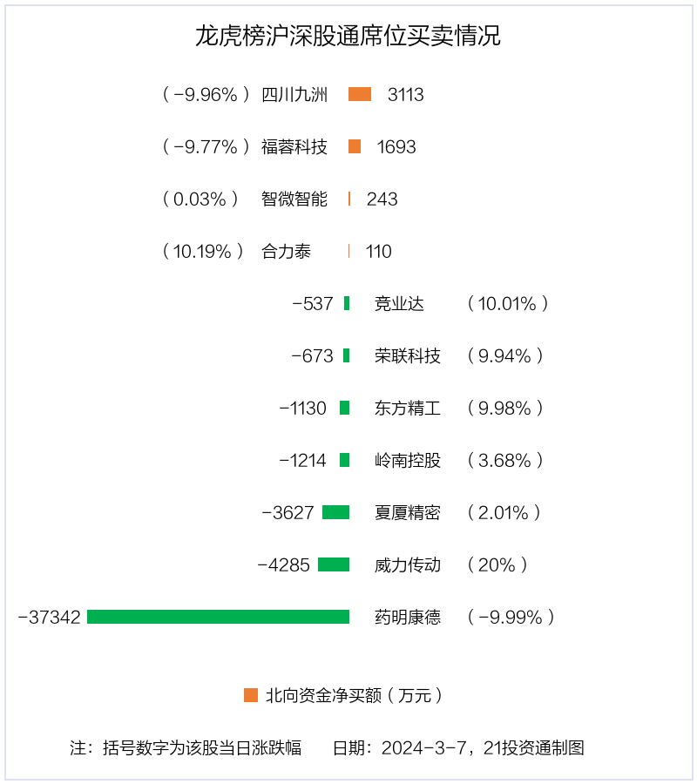Click the stock label 荣联科技
This screenshot has height=784, width=697.
408,355
